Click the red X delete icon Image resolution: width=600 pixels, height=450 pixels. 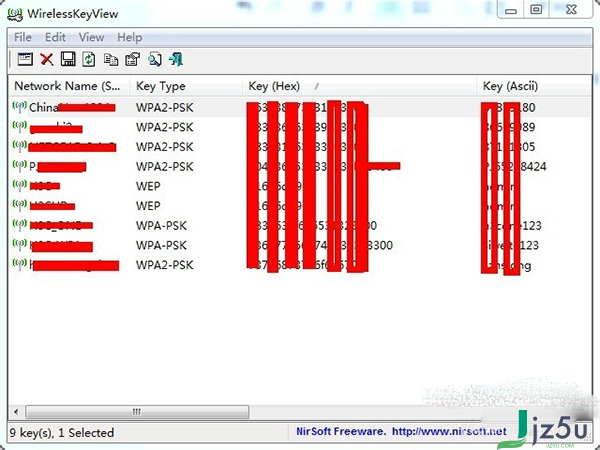click(46, 59)
